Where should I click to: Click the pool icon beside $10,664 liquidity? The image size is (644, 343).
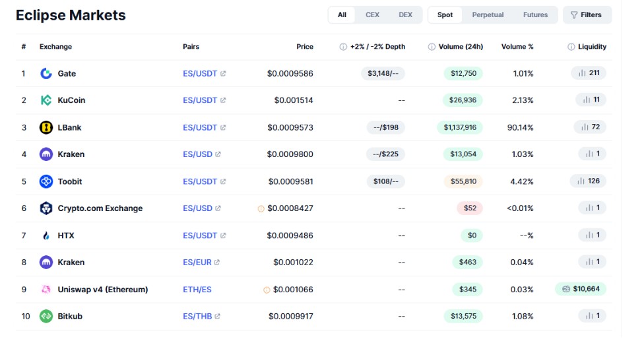(x=566, y=289)
